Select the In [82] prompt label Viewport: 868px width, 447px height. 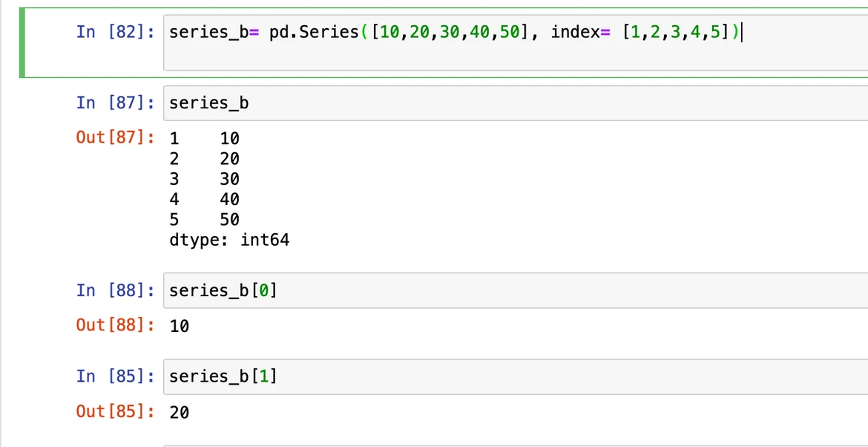(115, 32)
